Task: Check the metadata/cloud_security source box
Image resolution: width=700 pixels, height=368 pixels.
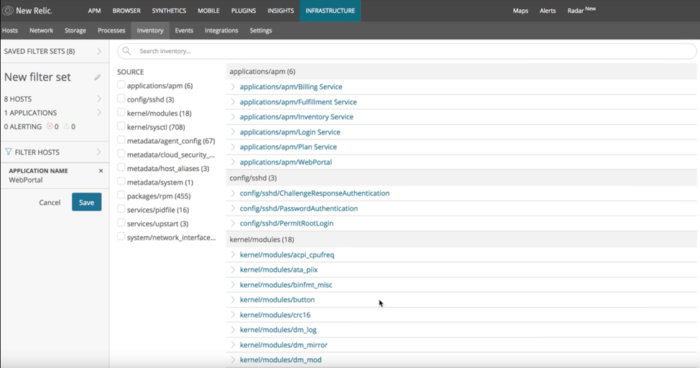Action: pyautogui.click(x=121, y=154)
